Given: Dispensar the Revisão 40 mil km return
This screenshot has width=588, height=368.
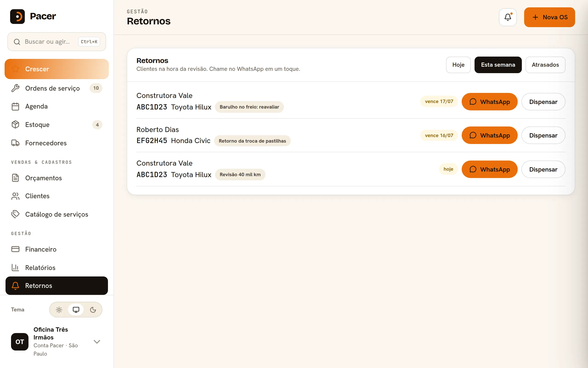Looking at the screenshot, I should [543, 170].
